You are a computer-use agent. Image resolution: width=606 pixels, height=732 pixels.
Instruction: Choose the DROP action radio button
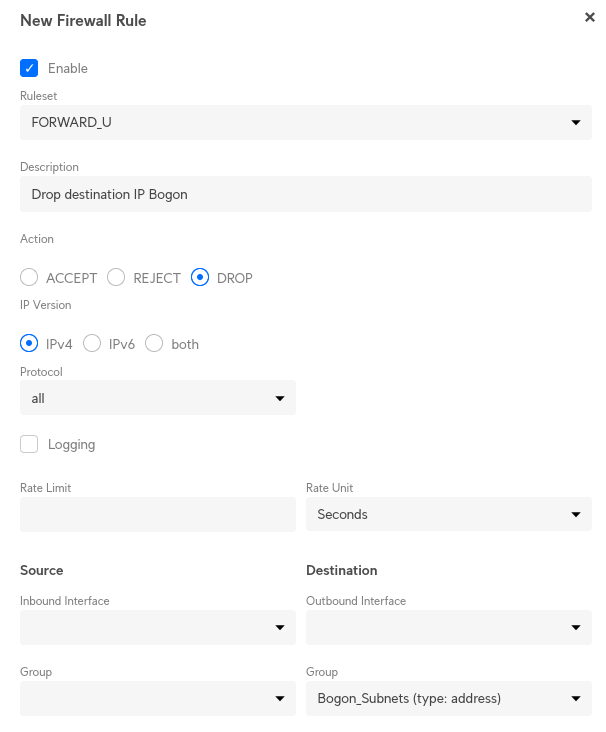(x=200, y=278)
